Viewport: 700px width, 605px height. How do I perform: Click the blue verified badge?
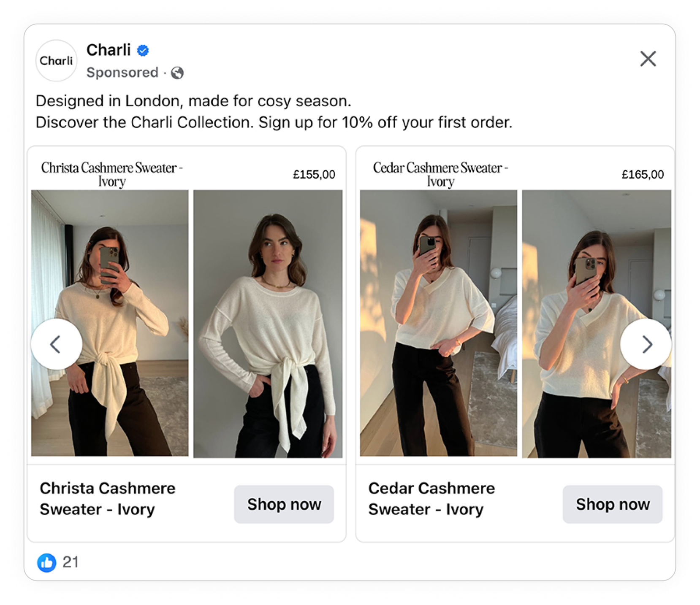point(143,50)
